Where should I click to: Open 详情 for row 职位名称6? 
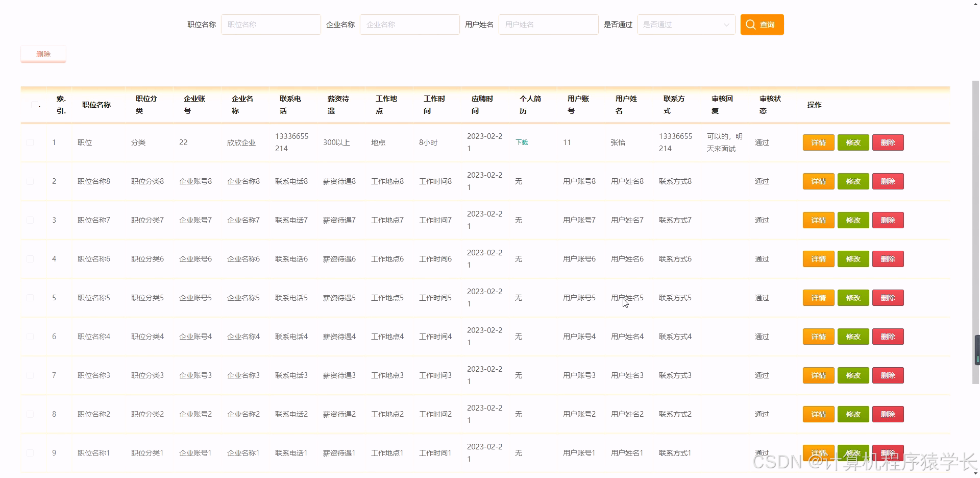pos(818,259)
